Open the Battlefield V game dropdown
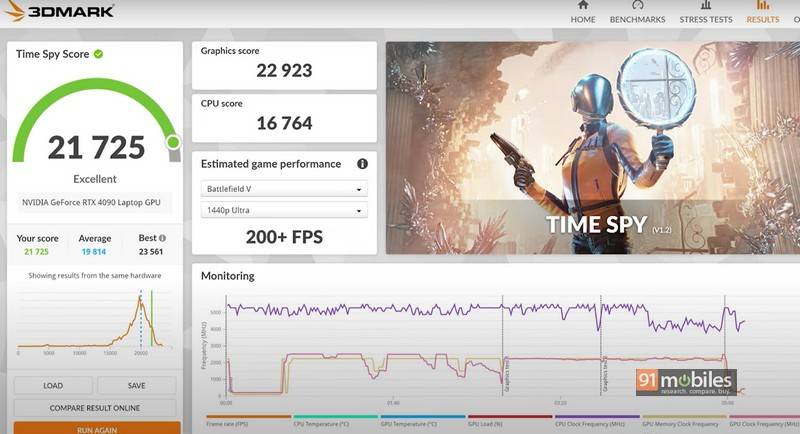 click(x=284, y=189)
